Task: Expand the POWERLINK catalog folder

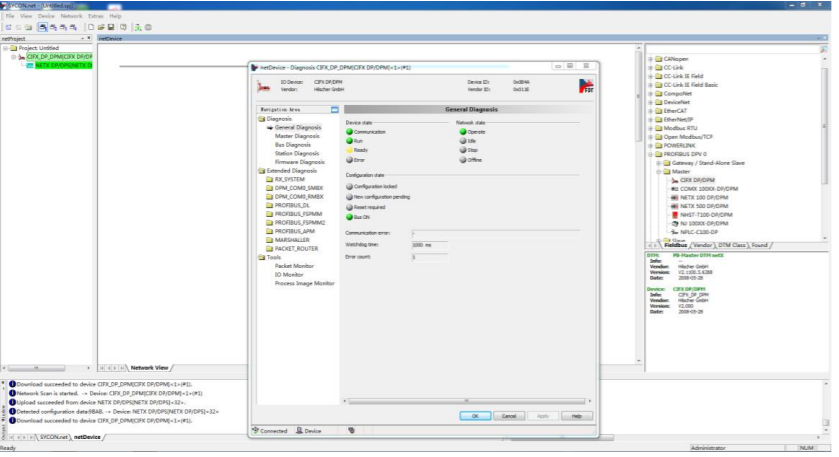Action: [651, 146]
